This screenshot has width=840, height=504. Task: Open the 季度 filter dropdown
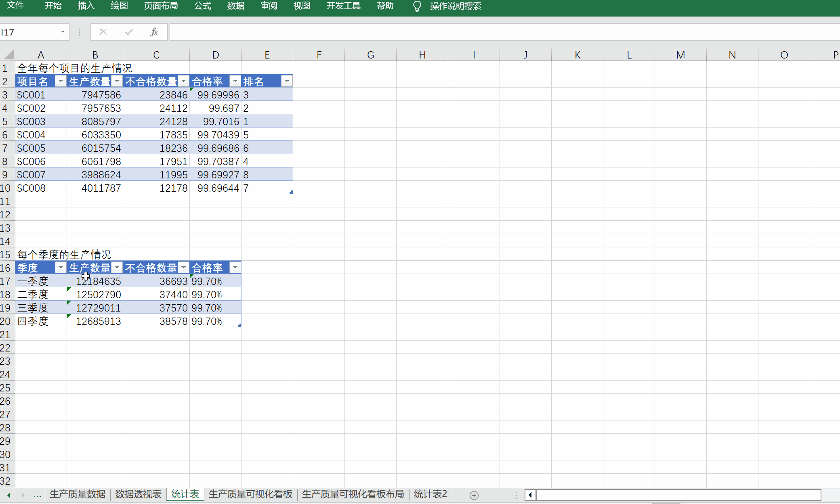[x=61, y=268]
